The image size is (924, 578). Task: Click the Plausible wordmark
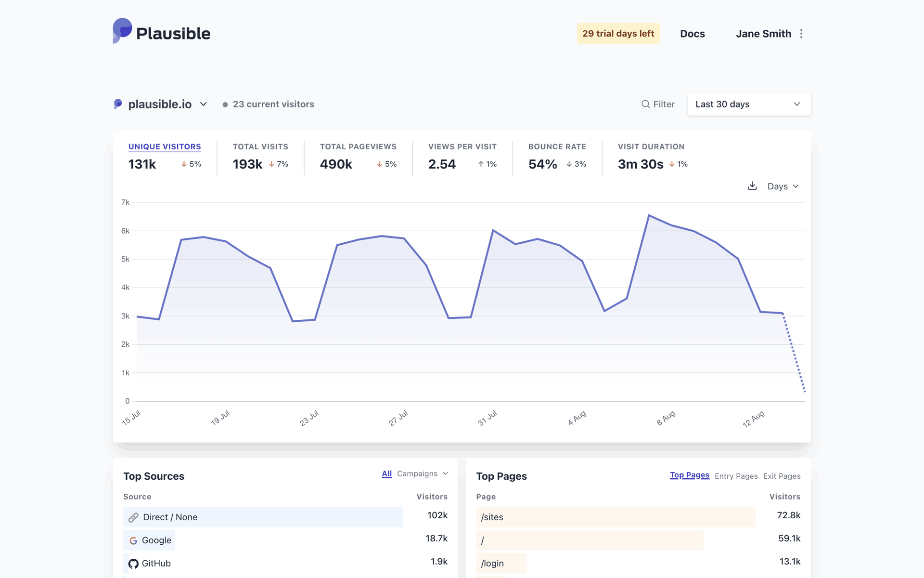(173, 34)
